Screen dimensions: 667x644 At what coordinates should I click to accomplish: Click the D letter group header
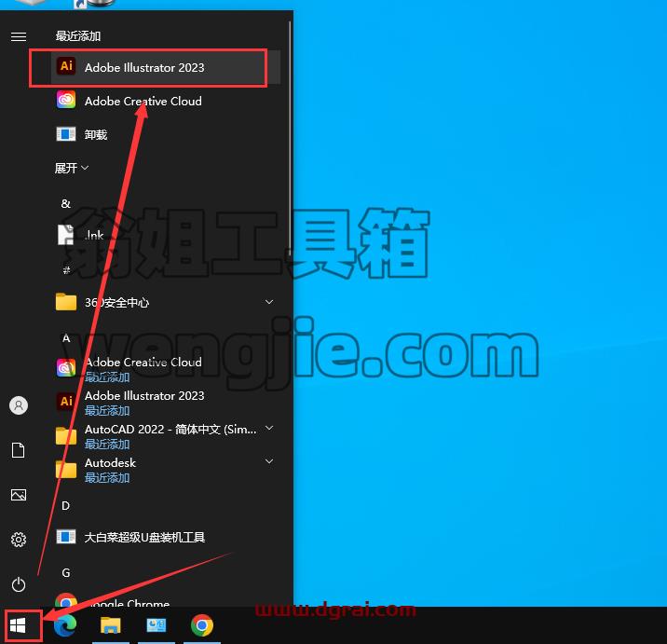point(66,506)
